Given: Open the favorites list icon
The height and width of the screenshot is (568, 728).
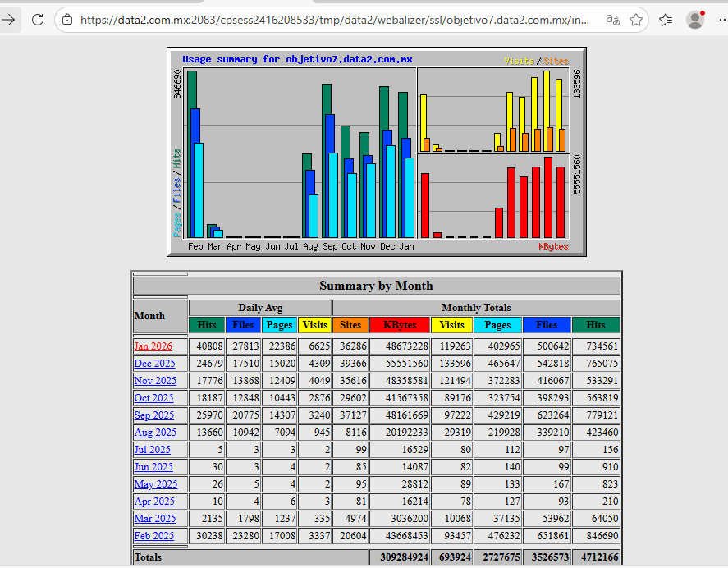Looking at the screenshot, I should [666, 20].
